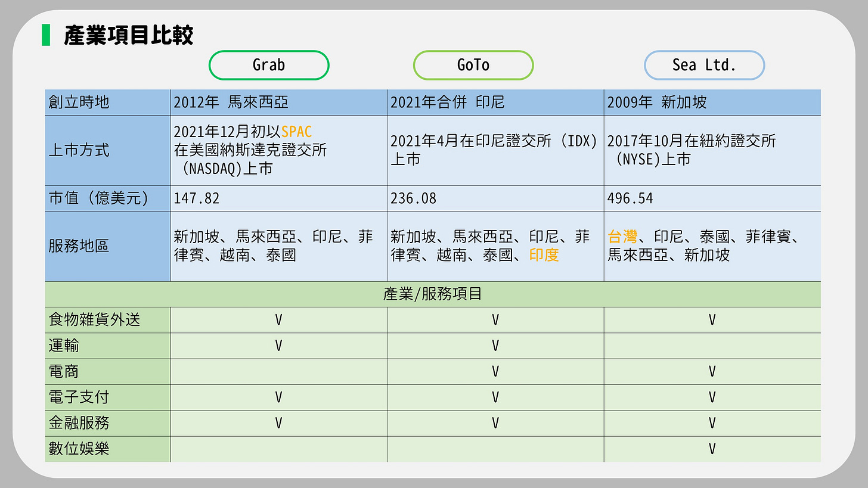Click the market value 236.08
The height and width of the screenshot is (488, 868).
click(414, 198)
